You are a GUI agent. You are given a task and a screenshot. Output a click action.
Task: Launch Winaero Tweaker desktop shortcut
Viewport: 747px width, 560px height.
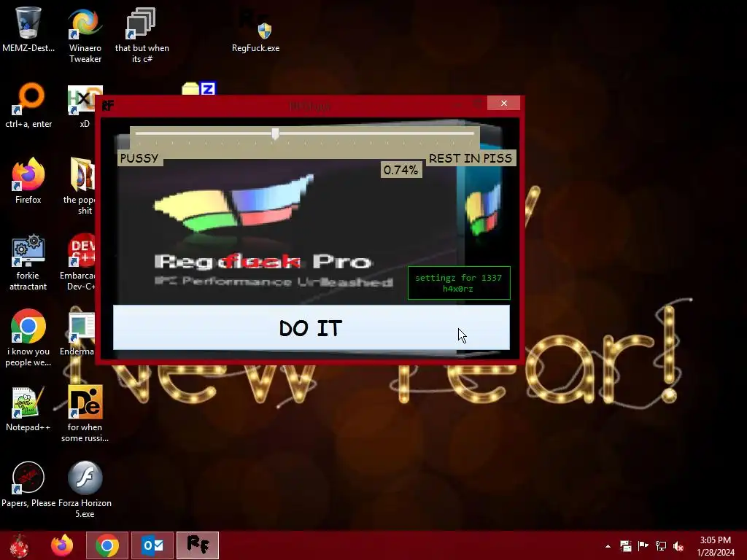[85, 34]
